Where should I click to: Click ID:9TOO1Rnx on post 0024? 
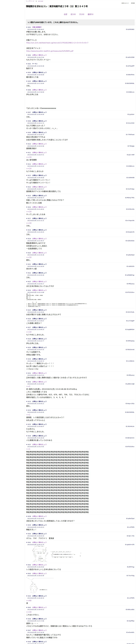point(130,292)
